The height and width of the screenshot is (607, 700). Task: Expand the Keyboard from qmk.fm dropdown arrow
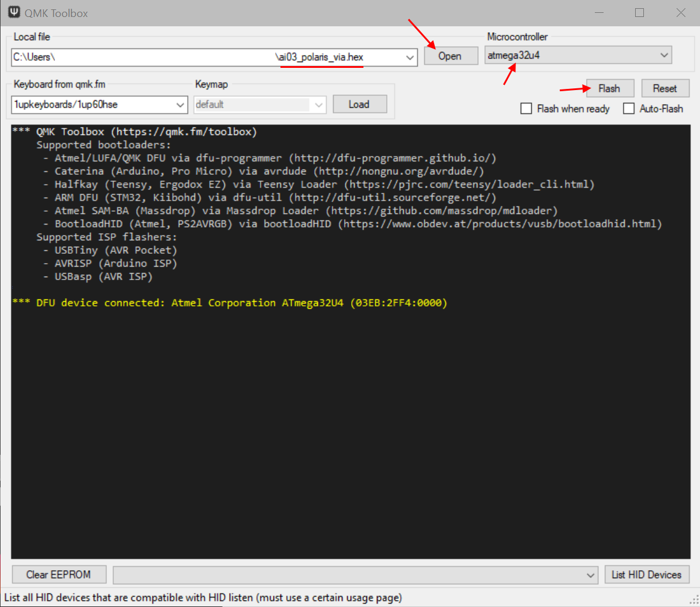point(180,105)
